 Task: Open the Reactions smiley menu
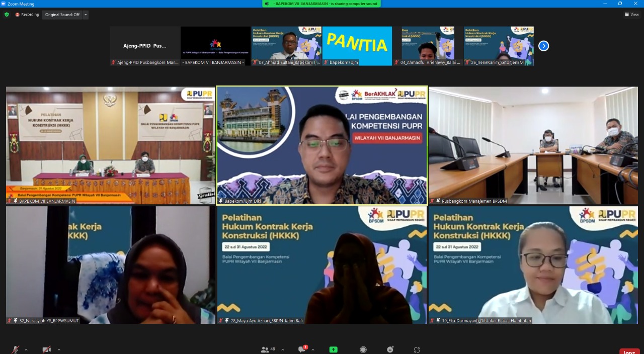pos(390,349)
